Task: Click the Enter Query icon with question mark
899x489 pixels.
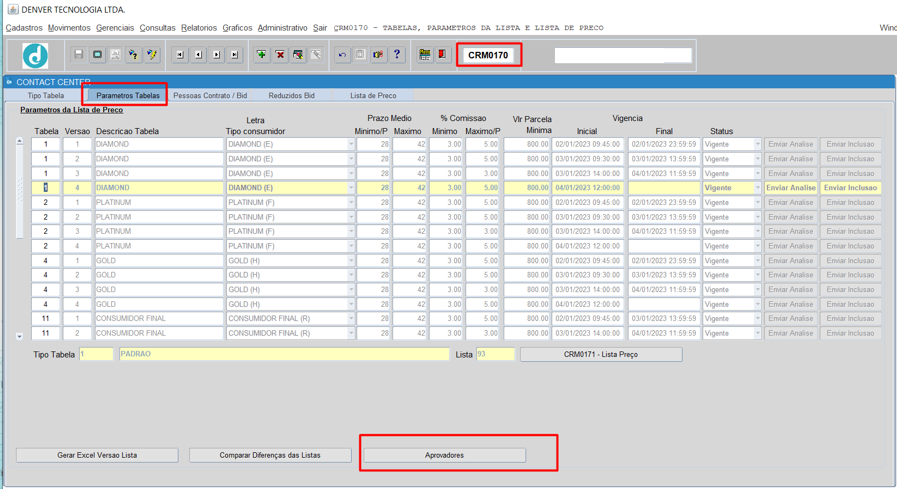Action: point(134,54)
